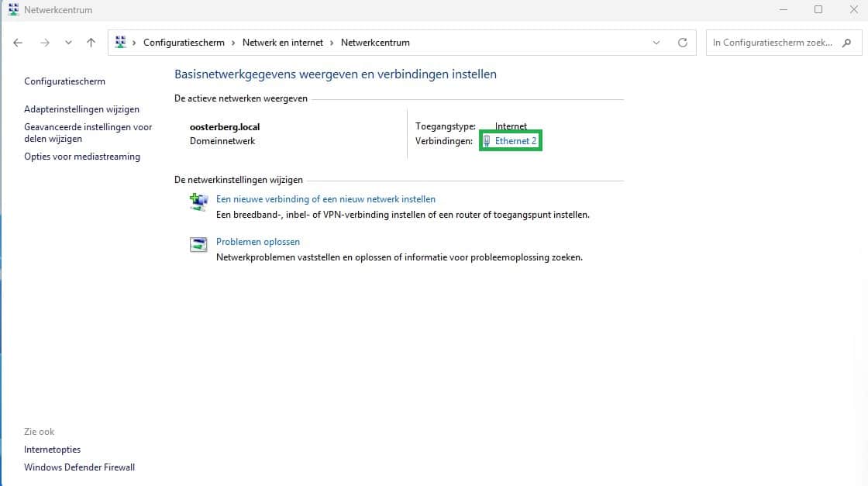Open Internetopties under Zie ook
The height and width of the screenshot is (486, 868).
52,450
